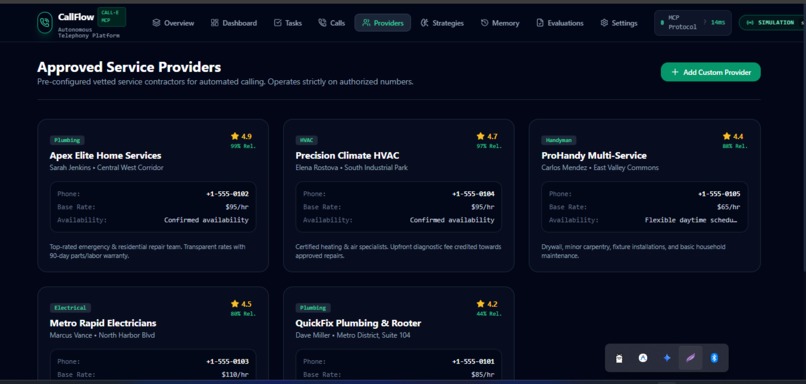Click Add Custom Provider button

point(710,72)
